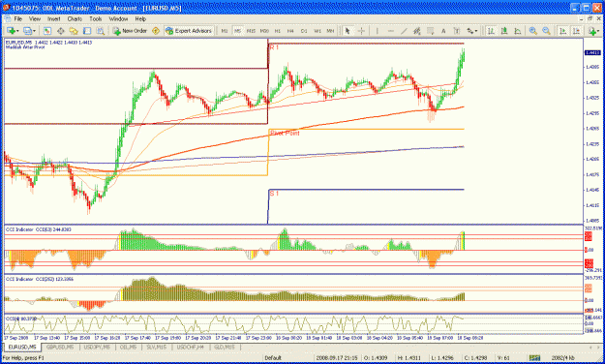The width and height of the screenshot is (605, 364).
Task: Switch to the H4 timeframe
Action: click(290, 31)
